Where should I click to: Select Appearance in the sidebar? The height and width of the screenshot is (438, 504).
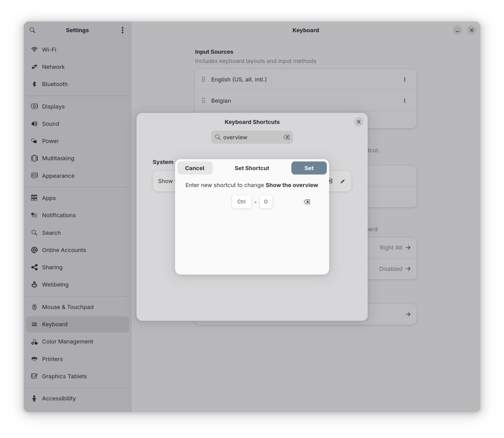[58, 176]
